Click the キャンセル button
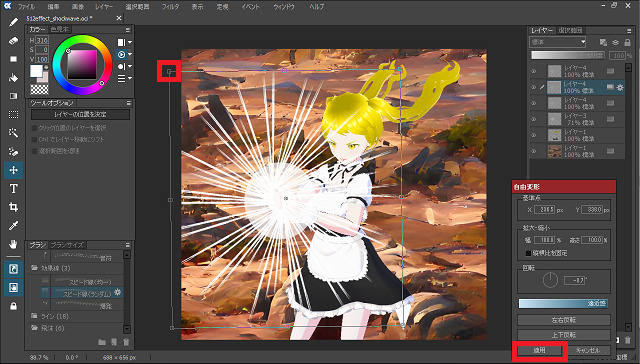This screenshot has width=640, height=364. click(587, 350)
